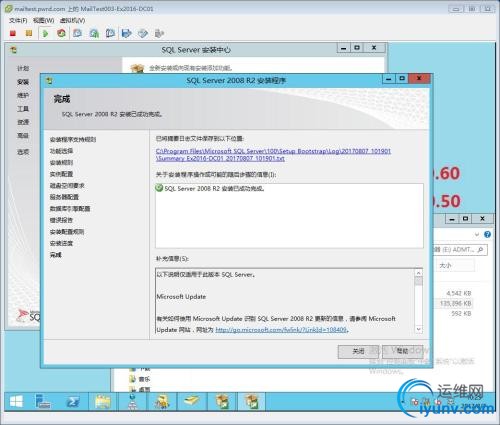Click the 安装程序支持规则 step
This screenshot has width=500, height=425.
pos(73,139)
